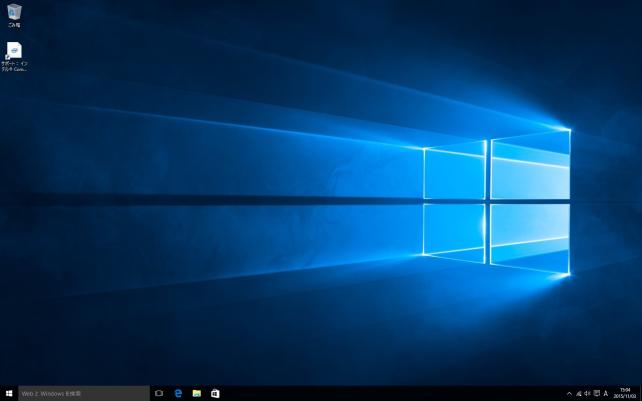Screen dimensions: 642x401
Task: Open the Action Center notifications icon
Action: click(x=597, y=394)
